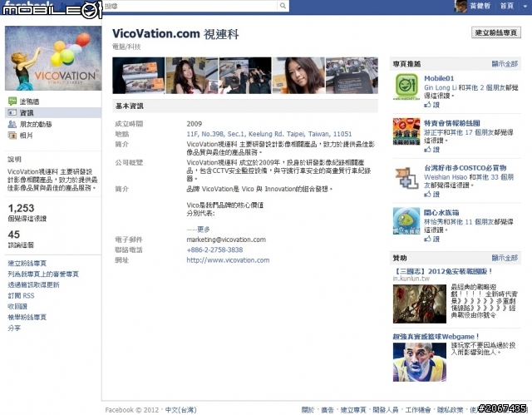Viewport: 532px width, 415px height.
Task: Like the 特賣會情報粉絲團 page
Action: point(431,150)
